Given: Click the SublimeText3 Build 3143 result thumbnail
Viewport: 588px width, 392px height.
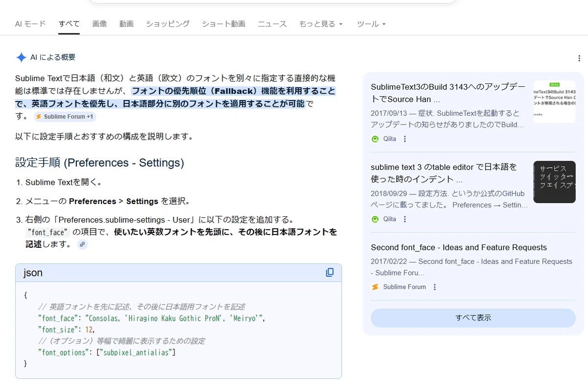Looking at the screenshot, I should pos(554,102).
